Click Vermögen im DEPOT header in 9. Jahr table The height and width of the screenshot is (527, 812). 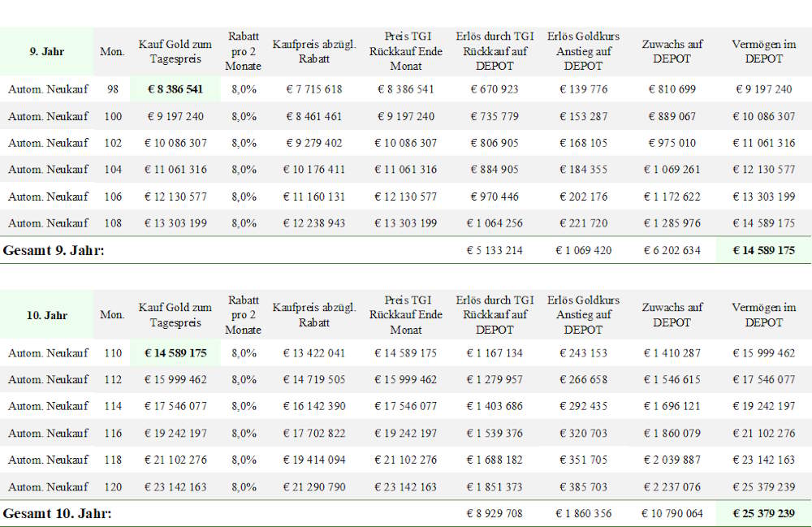pos(763,51)
